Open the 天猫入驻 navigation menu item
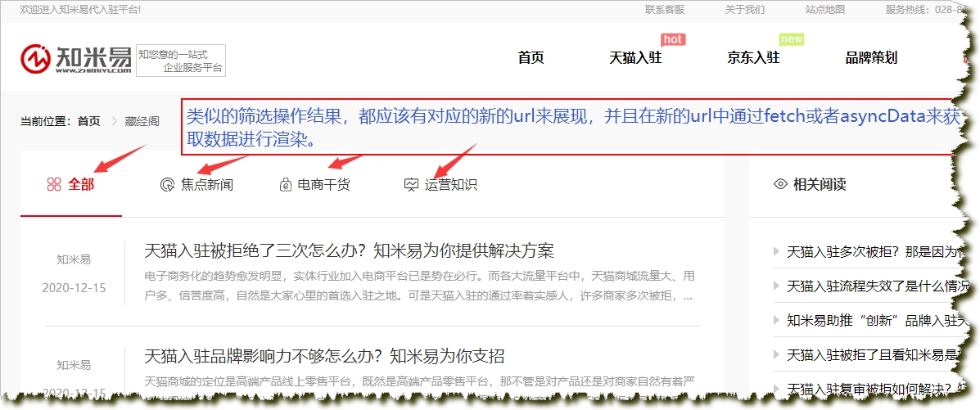The height and width of the screenshot is (410, 980). (635, 58)
